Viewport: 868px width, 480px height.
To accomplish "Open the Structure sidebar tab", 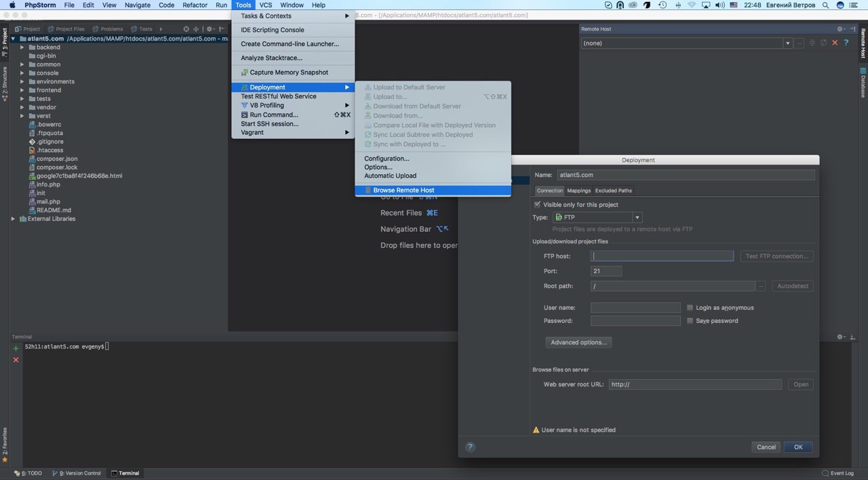I will coord(4,83).
